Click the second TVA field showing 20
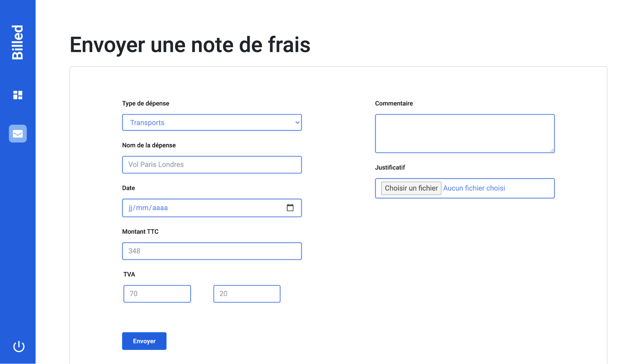 [x=247, y=294]
